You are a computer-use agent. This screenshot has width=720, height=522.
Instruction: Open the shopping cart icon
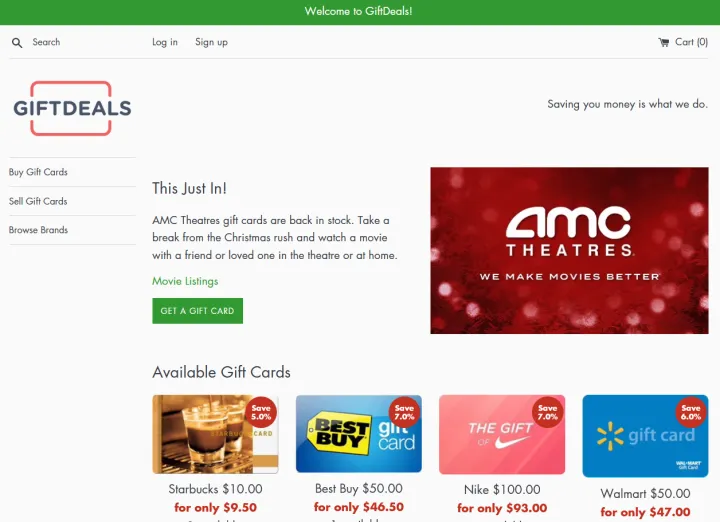[664, 42]
